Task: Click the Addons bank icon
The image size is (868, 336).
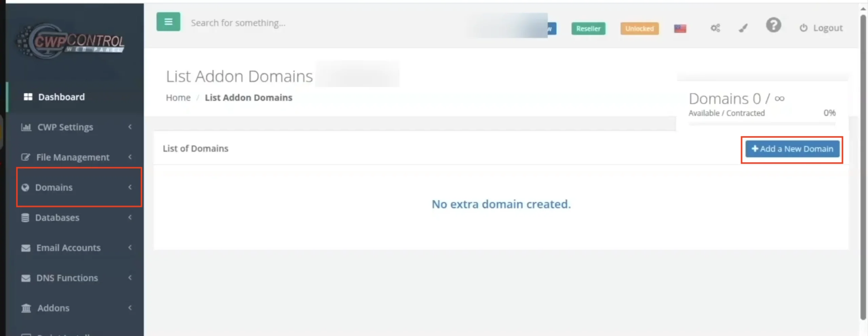Action: 26,308
